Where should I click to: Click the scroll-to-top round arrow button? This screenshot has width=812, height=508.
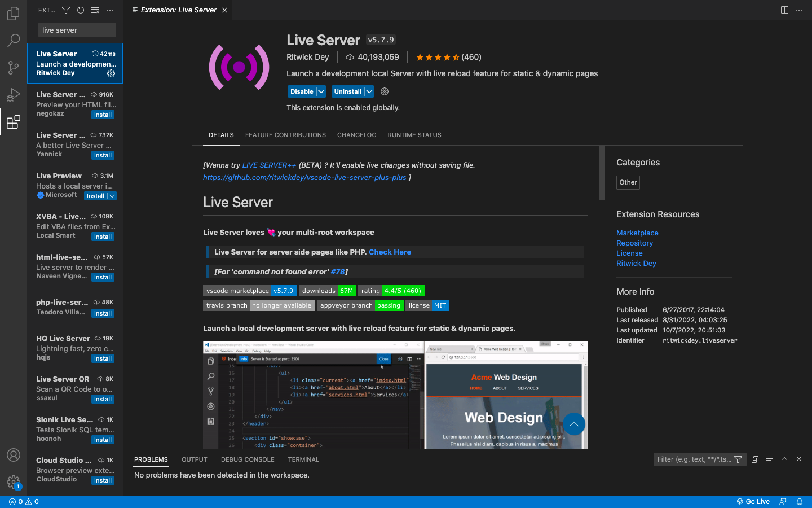pyautogui.click(x=574, y=424)
